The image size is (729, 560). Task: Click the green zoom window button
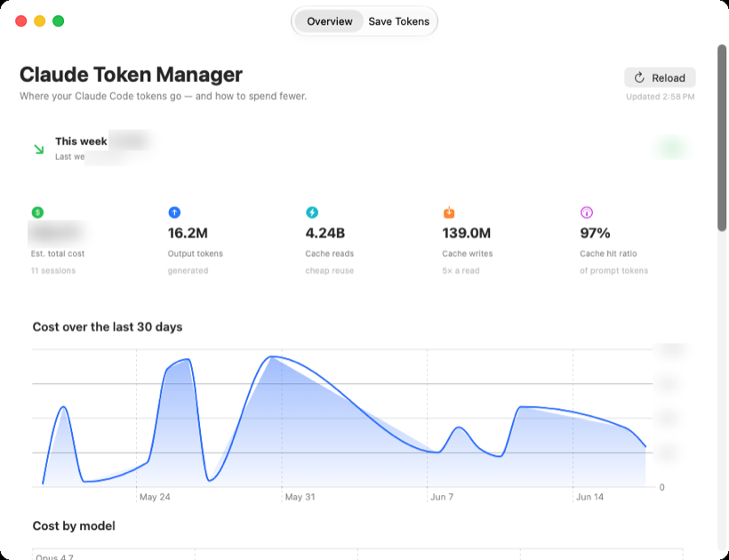click(x=58, y=21)
